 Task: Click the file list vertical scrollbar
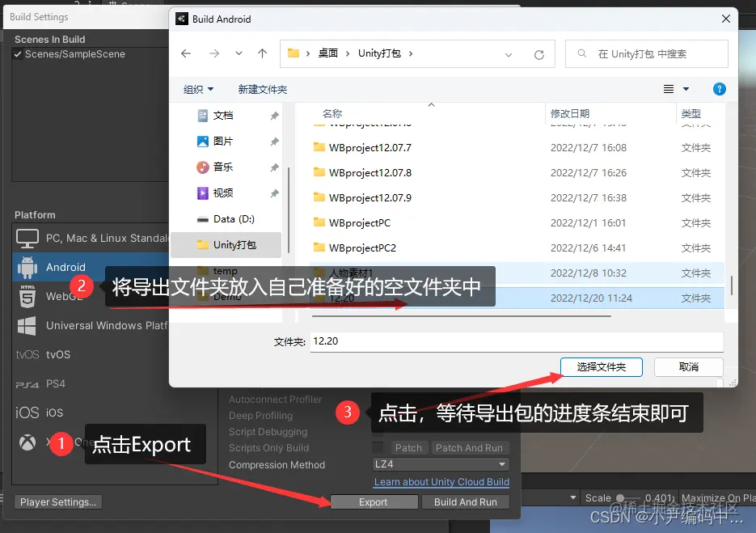(x=732, y=285)
